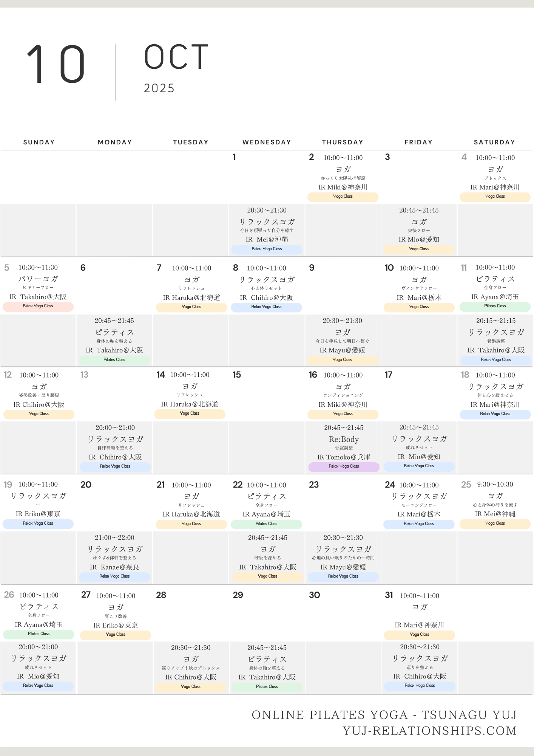The image size is (534, 756).
Task: Click the YUJ-RELATIONSHIPS.COM website link
Action: click(429, 731)
